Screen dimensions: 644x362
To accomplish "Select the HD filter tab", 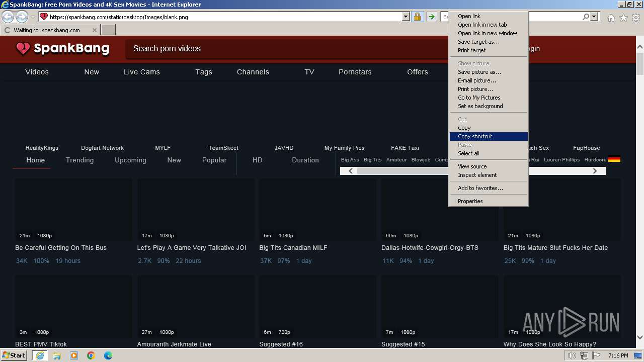I will pos(257,160).
